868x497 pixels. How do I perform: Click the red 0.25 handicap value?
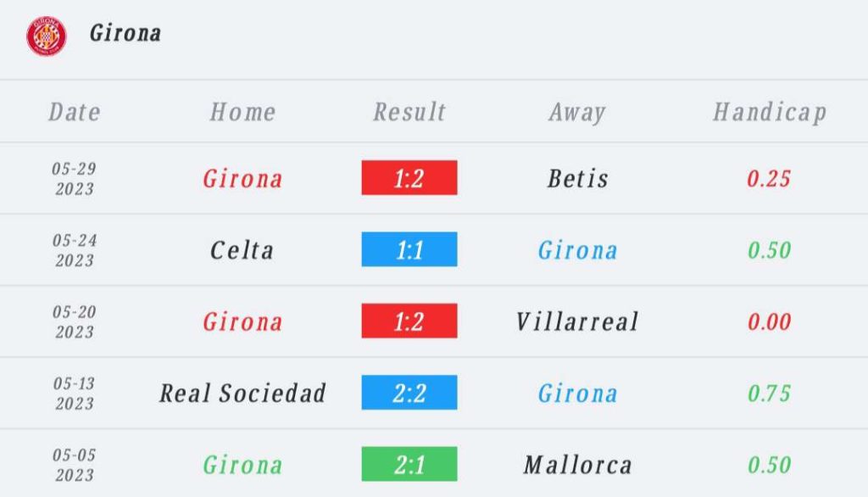769,178
